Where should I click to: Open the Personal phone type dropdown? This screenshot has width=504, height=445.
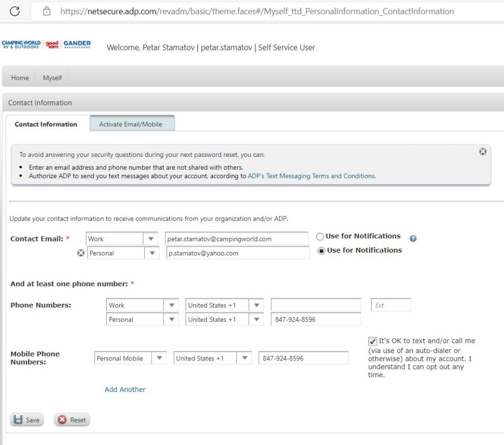click(171, 320)
